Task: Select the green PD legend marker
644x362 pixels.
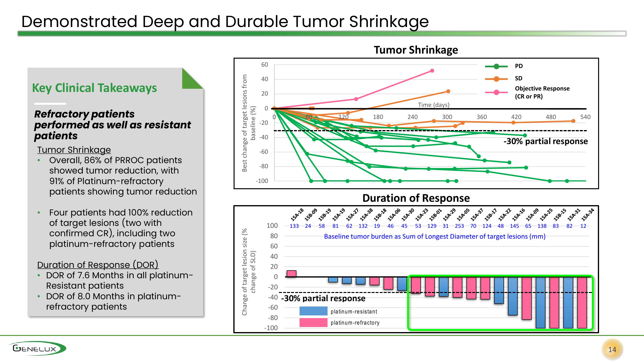Action: pyautogui.click(x=496, y=66)
